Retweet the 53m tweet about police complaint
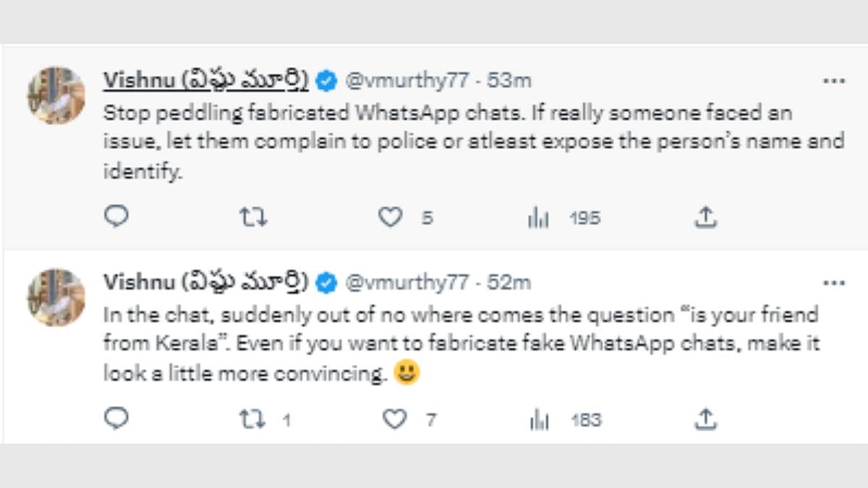Viewport: 868px width, 488px height. pos(253,217)
